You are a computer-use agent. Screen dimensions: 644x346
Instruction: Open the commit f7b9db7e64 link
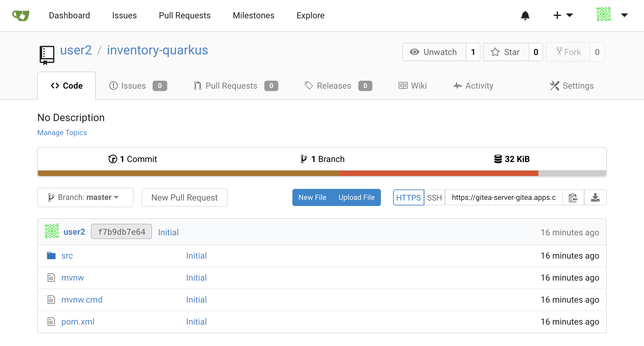point(121,232)
